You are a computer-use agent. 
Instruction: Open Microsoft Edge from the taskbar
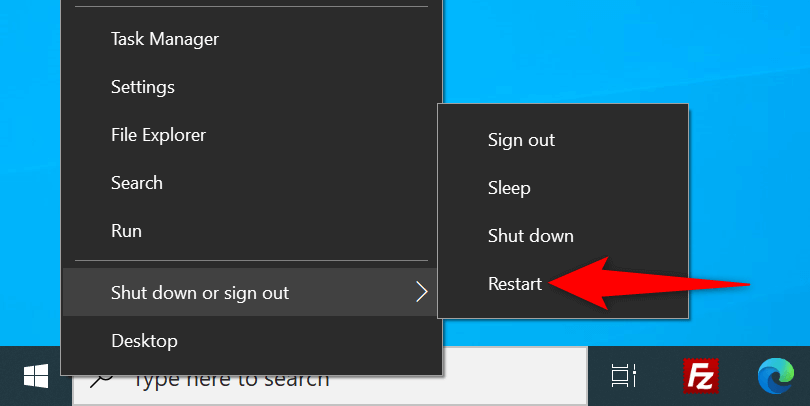776,376
